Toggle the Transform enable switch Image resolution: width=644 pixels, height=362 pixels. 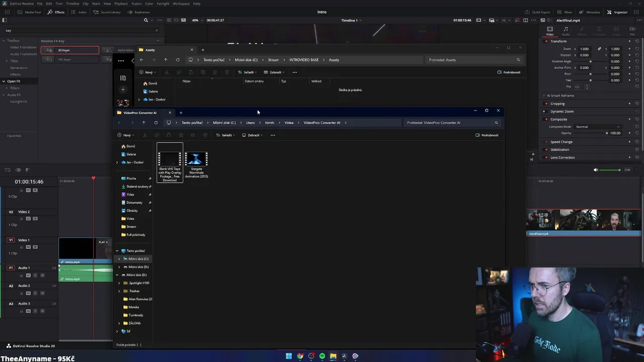coord(546,41)
